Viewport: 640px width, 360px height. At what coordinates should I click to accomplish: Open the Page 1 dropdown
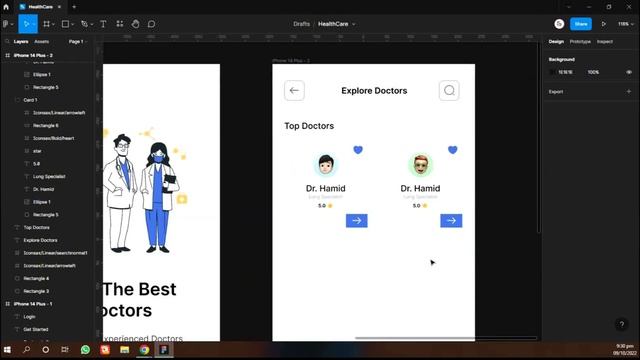(78, 42)
